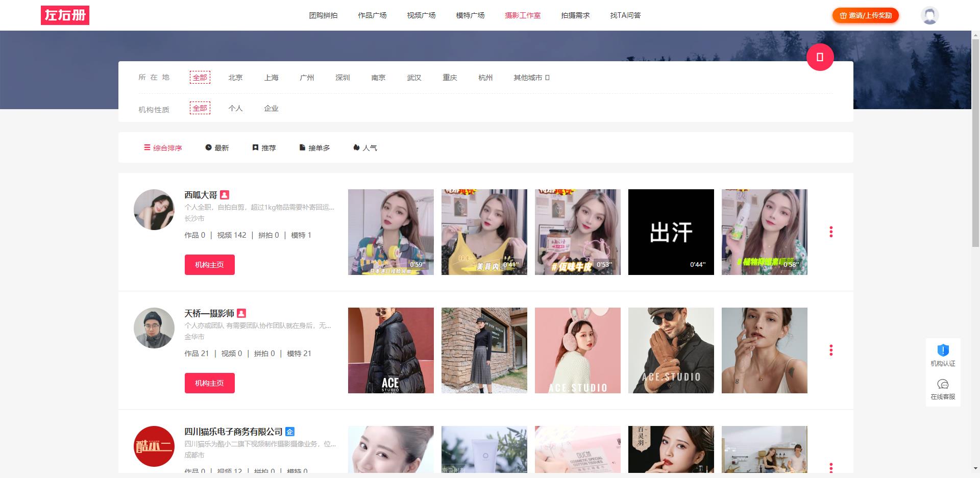This screenshot has width=980, height=478.
Task: Sort by 推荐
Action: tap(264, 148)
